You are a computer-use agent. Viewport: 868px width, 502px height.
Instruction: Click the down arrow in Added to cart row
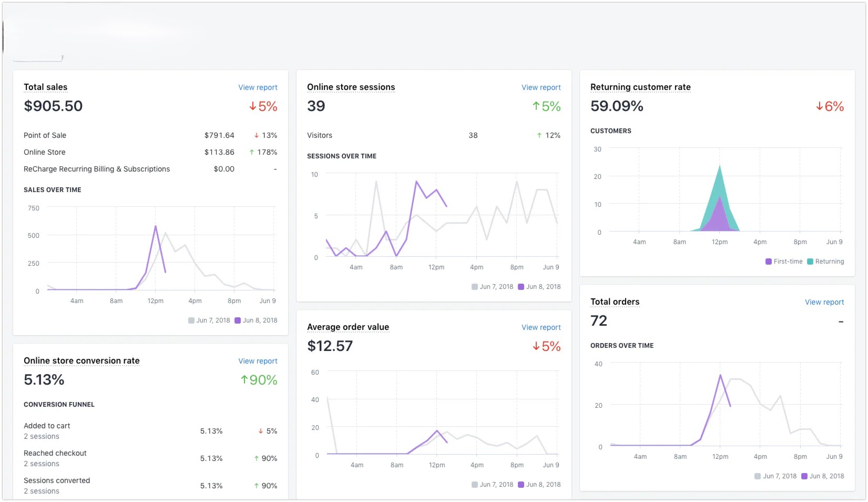260,431
